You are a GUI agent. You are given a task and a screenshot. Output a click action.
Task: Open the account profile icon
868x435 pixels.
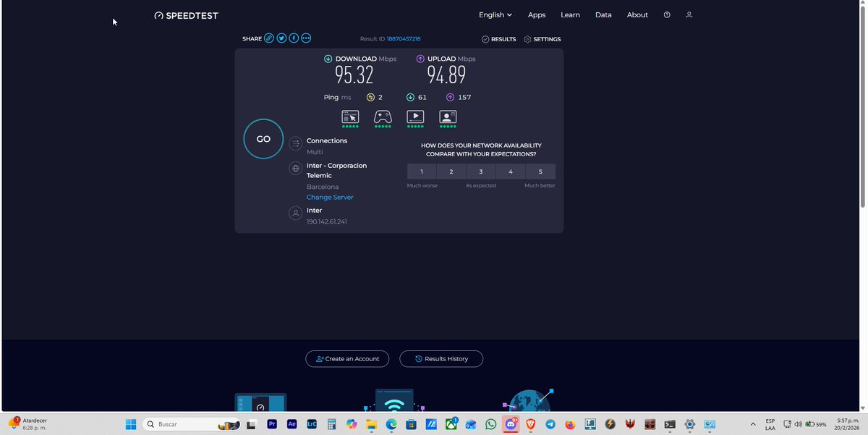click(689, 14)
